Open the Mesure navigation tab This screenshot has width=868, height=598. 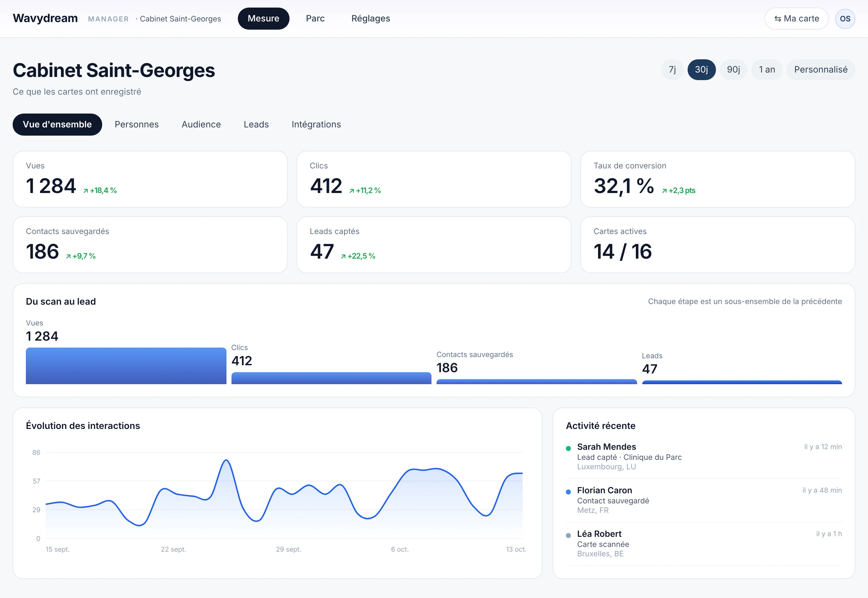[263, 19]
